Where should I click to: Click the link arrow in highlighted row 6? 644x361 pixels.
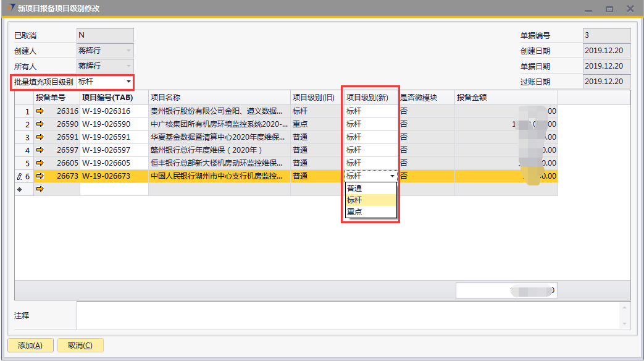click(41, 176)
